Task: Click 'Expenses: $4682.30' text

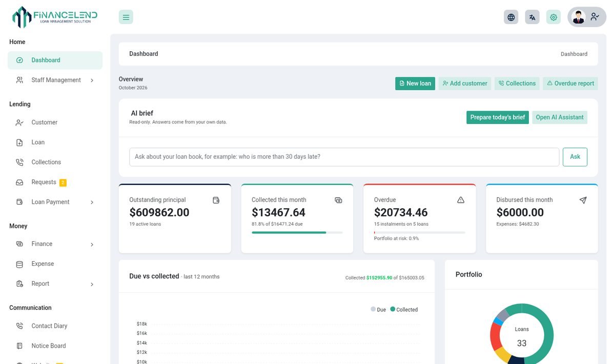Action: point(518,224)
